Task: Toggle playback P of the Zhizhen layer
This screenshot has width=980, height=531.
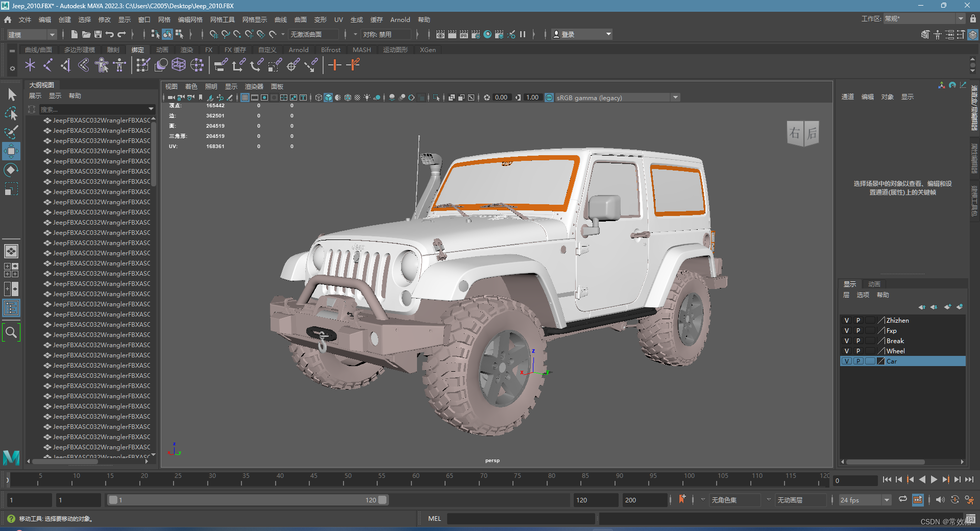Action: (x=858, y=321)
